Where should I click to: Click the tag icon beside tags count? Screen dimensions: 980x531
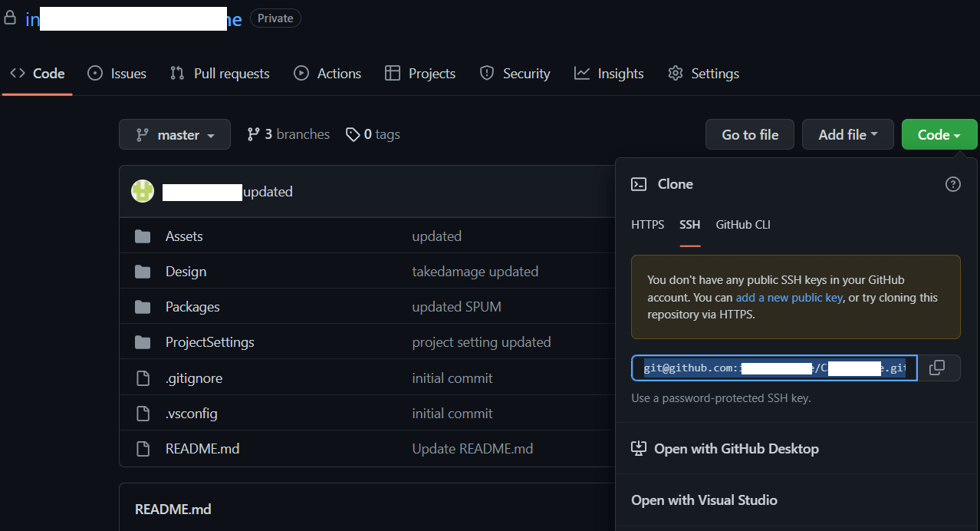(x=353, y=135)
